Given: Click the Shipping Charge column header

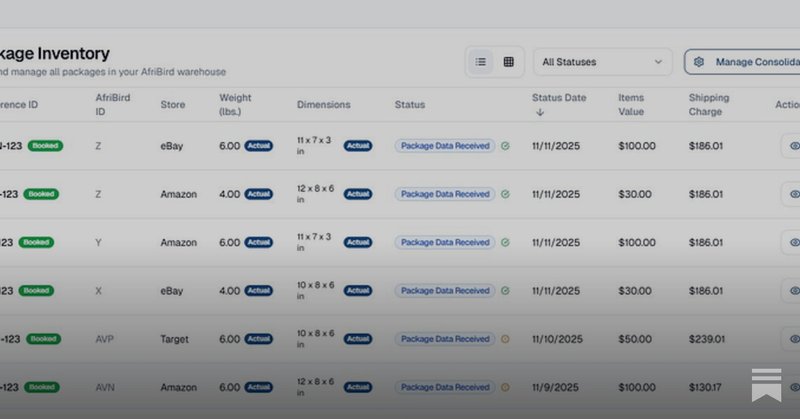Looking at the screenshot, I should click(x=709, y=104).
